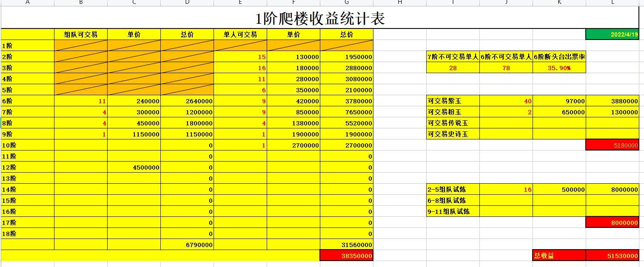Click team unit price 450000 cell
Viewport: 644px width, 267px height.
coord(134,123)
